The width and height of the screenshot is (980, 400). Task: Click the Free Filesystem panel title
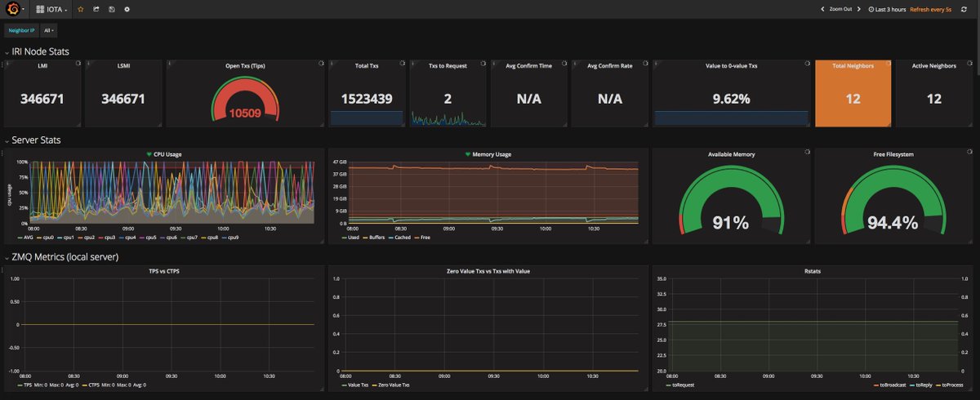click(x=893, y=153)
